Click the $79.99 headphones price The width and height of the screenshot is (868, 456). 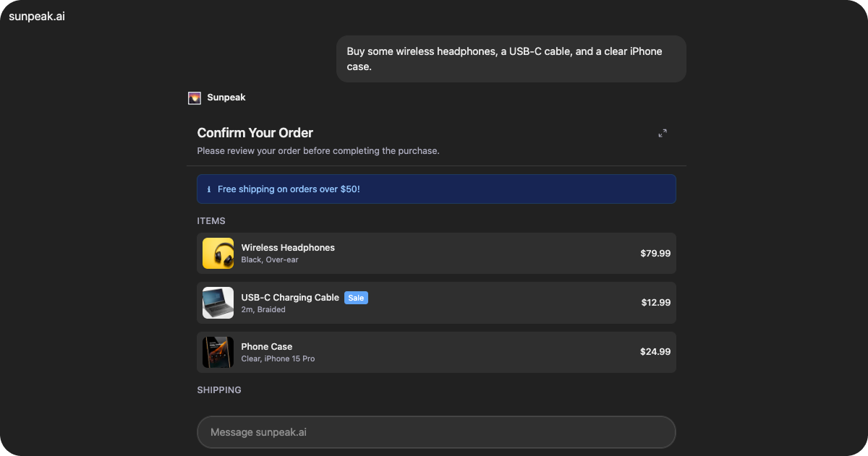[655, 254]
